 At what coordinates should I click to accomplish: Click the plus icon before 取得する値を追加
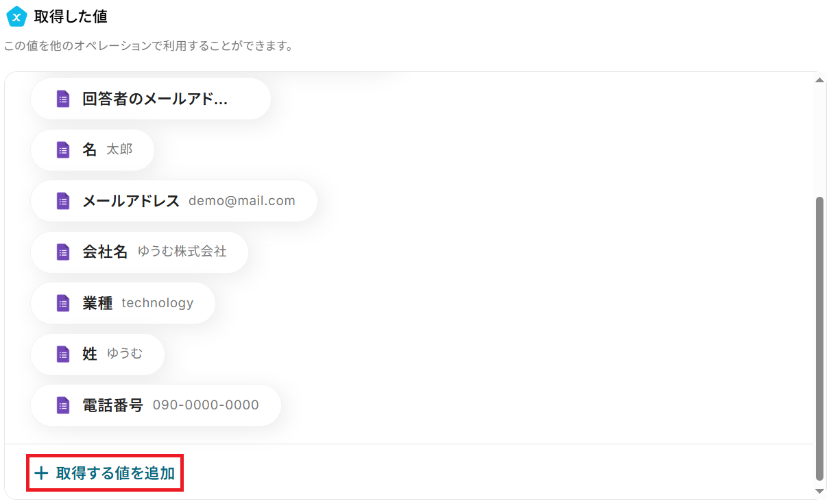click(41, 473)
